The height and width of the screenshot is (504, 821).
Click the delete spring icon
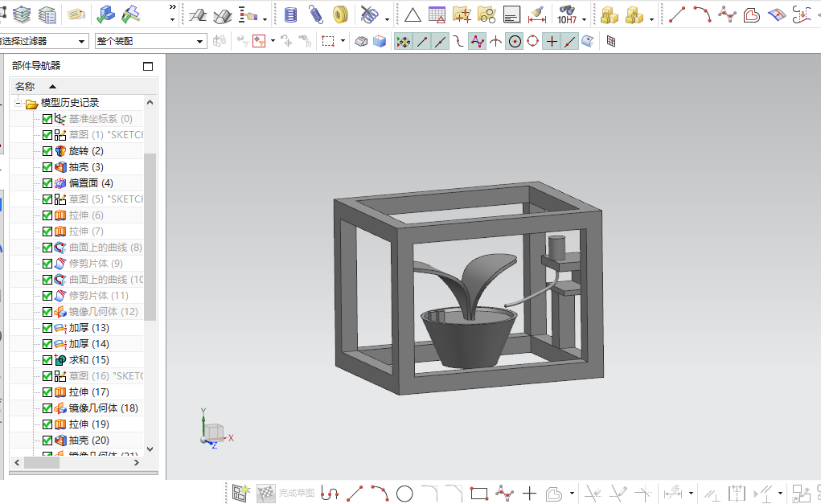[x=370, y=14]
